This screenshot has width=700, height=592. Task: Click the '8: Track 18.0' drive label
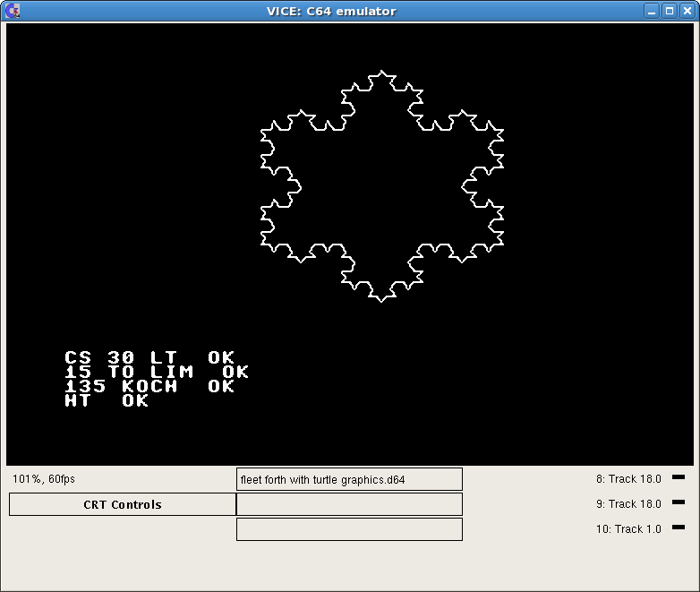(x=628, y=479)
